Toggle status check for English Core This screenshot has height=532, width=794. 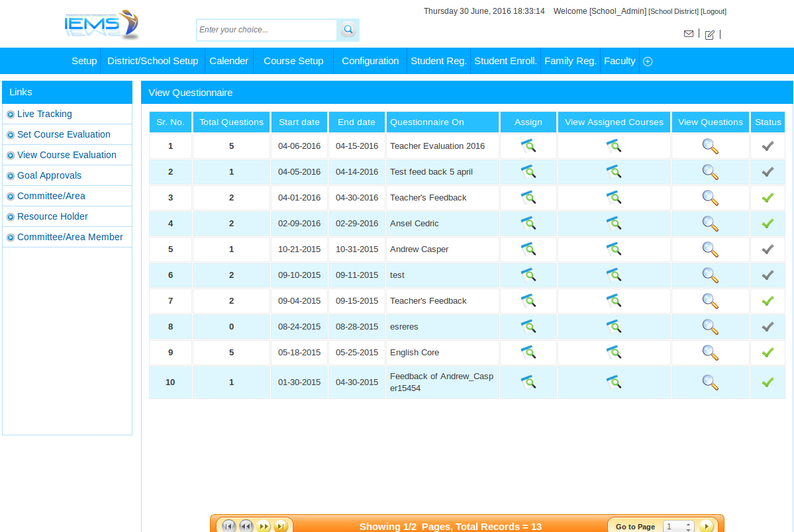pyautogui.click(x=768, y=353)
